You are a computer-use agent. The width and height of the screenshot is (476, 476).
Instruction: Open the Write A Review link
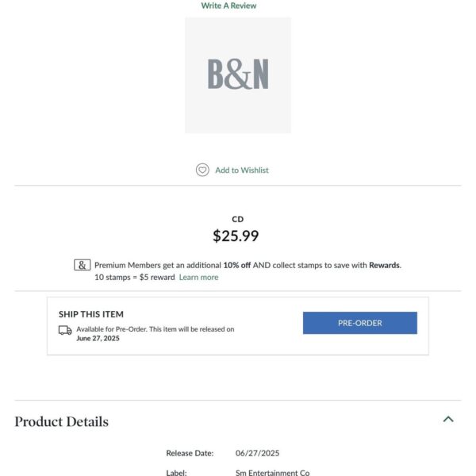click(228, 6)
